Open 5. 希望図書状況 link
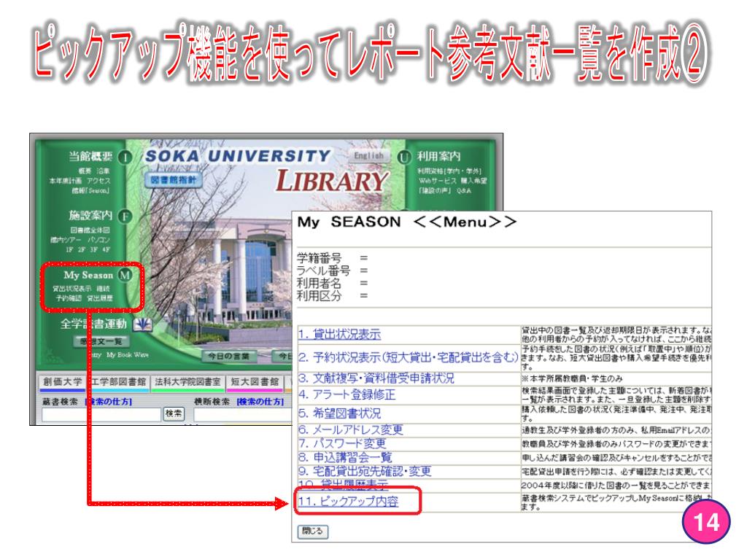The width and height of the screenshot is (747, 560). pyautogui.click(x=340, y=413)
